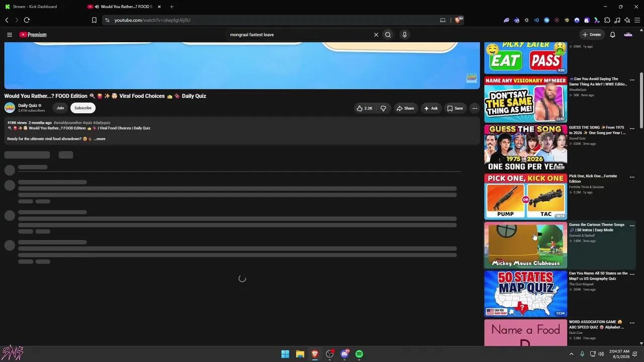Open the 50 States Map Quiz thumbnail
Viewport: 644px width, 362px height.
526,294
